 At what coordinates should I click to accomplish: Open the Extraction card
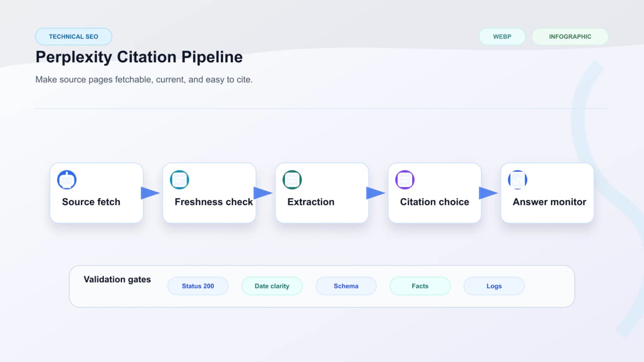point(322,193)
